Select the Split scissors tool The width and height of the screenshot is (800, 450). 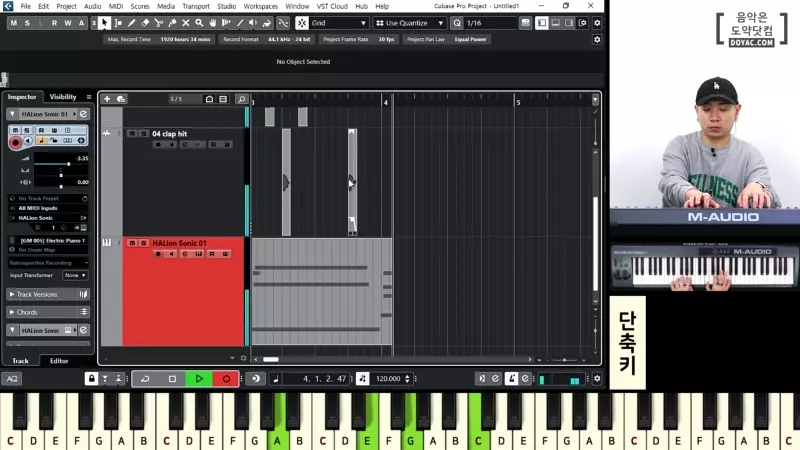159,23
